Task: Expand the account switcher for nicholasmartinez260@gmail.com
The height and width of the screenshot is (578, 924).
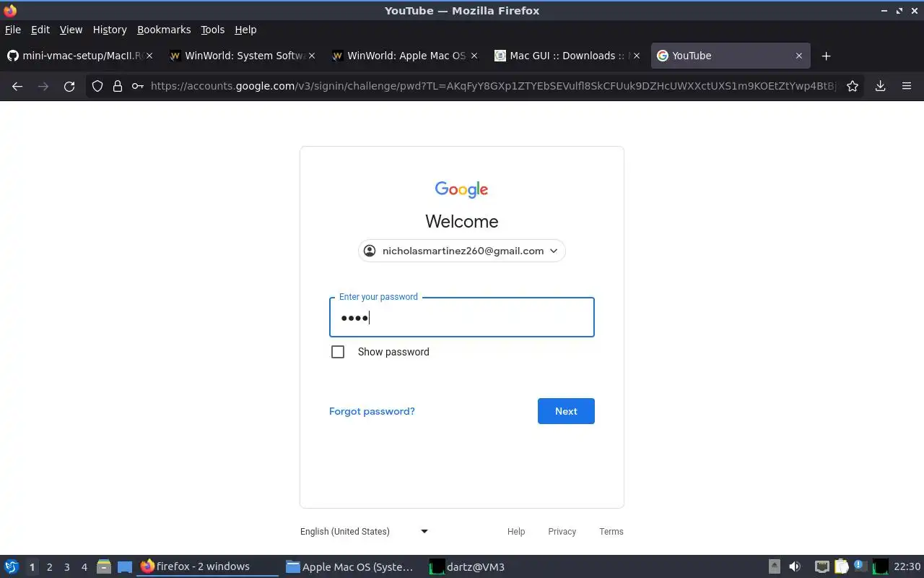Action: [462, 251]
